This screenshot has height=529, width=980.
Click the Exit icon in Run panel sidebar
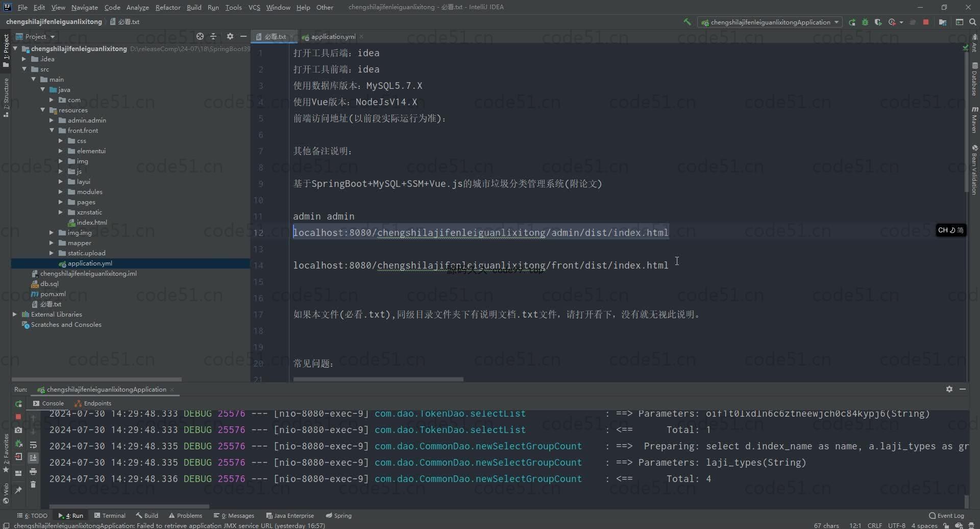tap(18, 456)
